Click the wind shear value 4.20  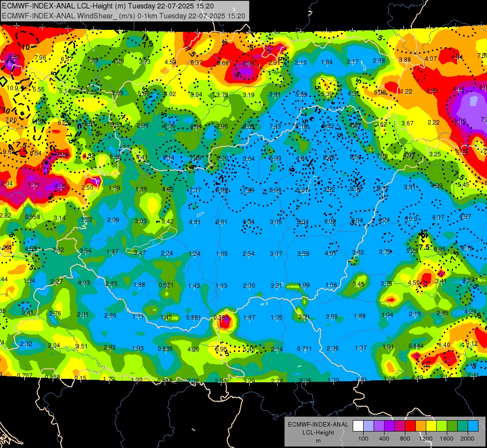pyautogui.click(x=193, y=349)
